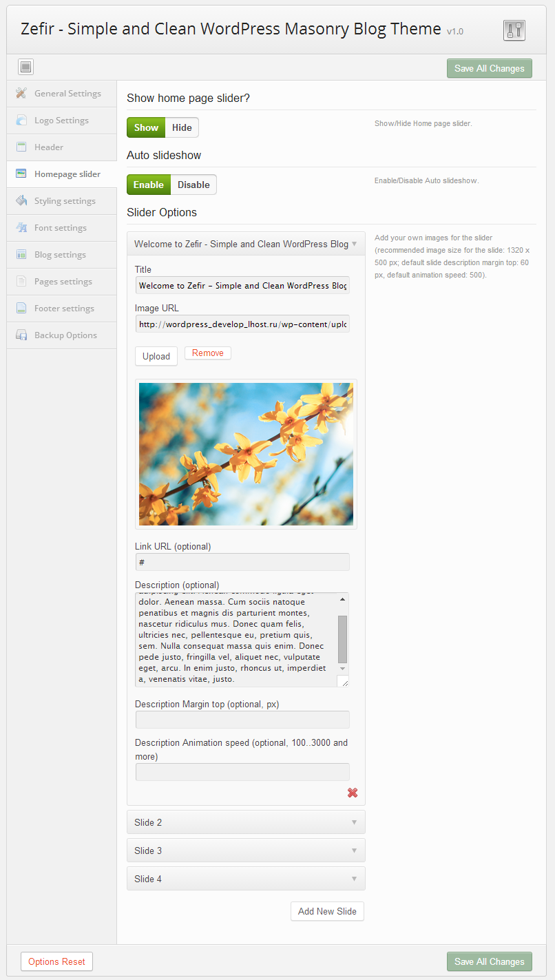Delete slide using red X icon
Screen dimensions: 555x980
click(x=353, y=793)
